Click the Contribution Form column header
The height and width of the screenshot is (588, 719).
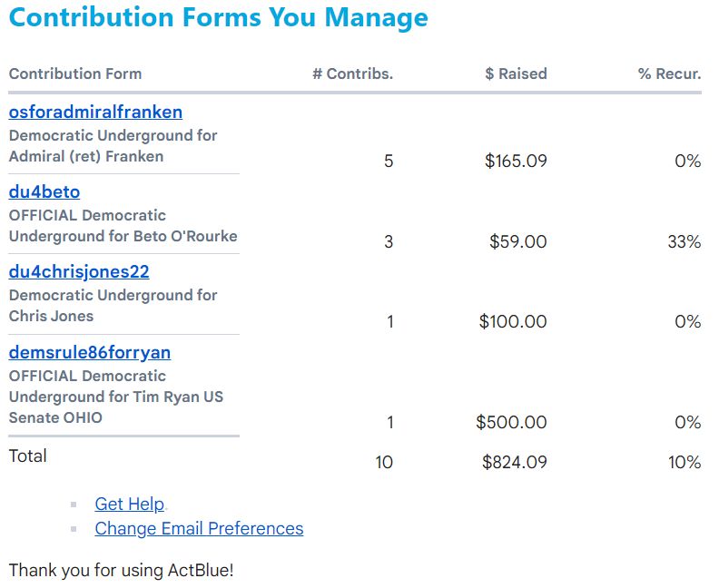pos(75,74)
